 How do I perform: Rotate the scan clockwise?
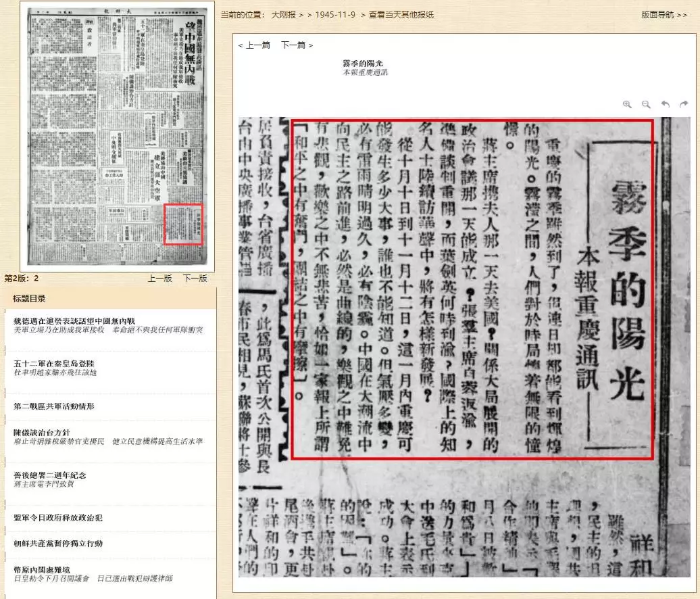pyautogui.click(x=684, y=104)
